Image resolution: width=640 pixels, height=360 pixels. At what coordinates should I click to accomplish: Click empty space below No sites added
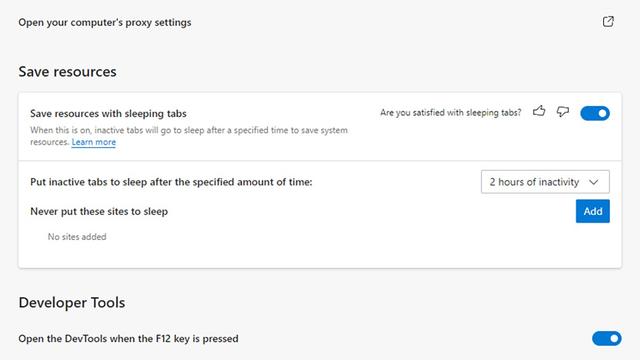[x=320, y=256]
